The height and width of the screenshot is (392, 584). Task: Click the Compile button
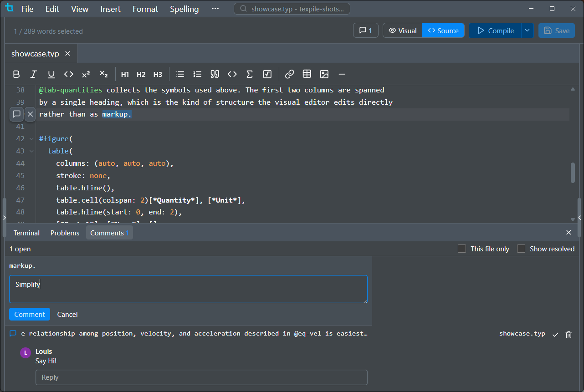coord(495,31)
